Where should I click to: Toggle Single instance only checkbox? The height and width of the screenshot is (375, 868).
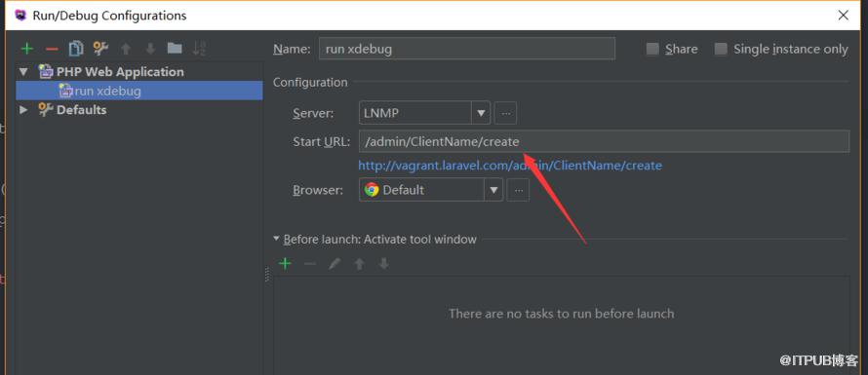[x=721, y=50]
